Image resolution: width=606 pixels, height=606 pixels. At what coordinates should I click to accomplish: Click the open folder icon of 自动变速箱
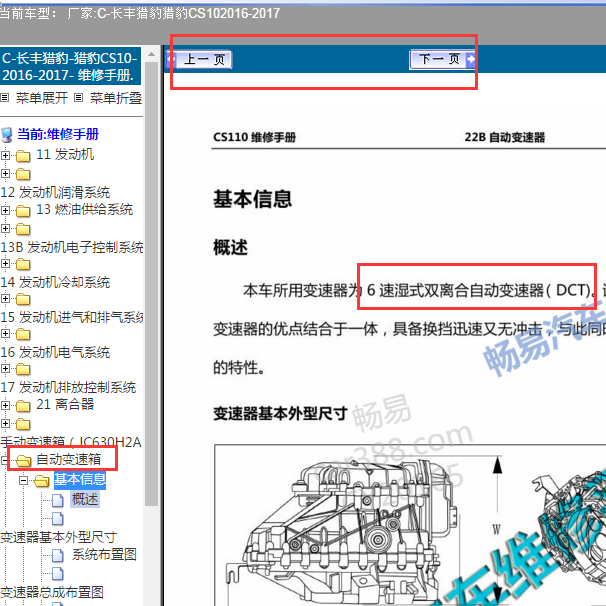(23, 461)
